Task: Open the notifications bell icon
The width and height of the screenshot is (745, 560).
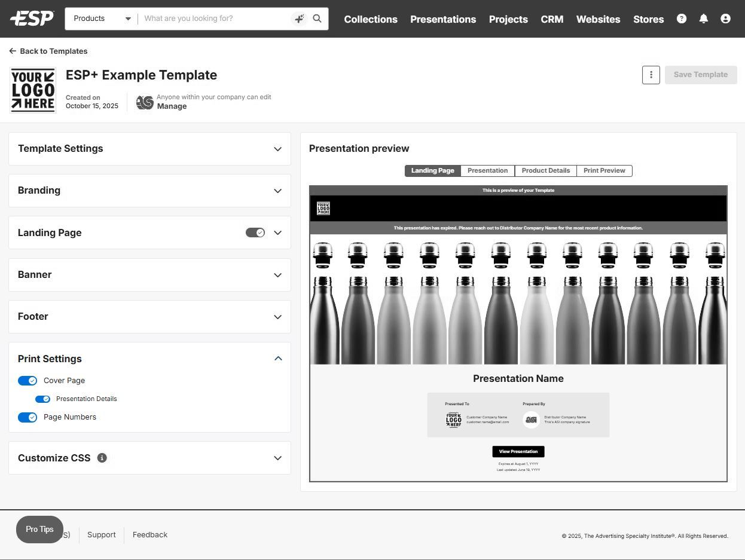Action: [704, 19]
